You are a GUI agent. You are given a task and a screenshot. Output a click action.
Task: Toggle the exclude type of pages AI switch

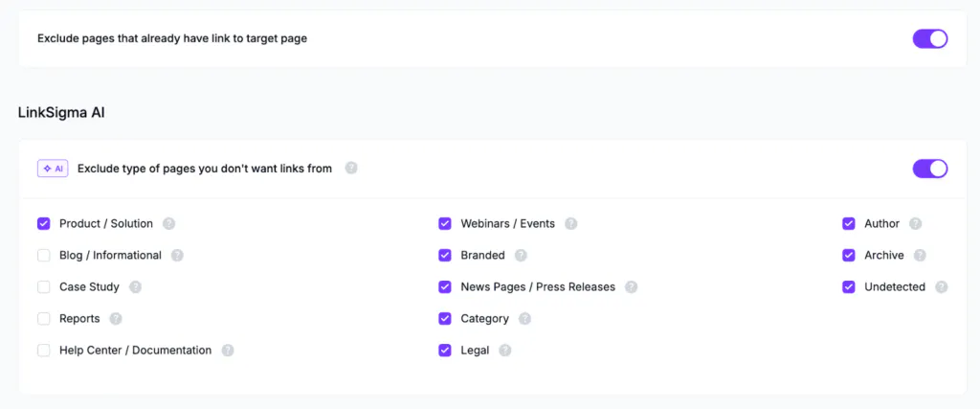(930, 169)
